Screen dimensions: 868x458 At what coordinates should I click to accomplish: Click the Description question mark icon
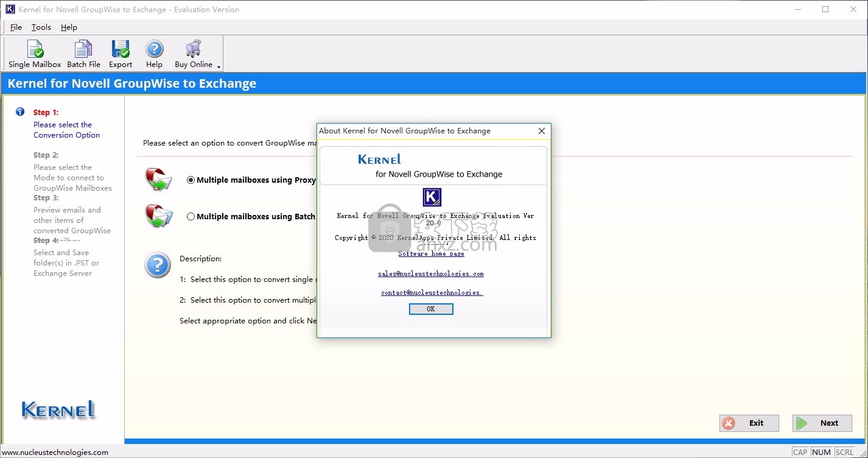click(x=158, y=266)
